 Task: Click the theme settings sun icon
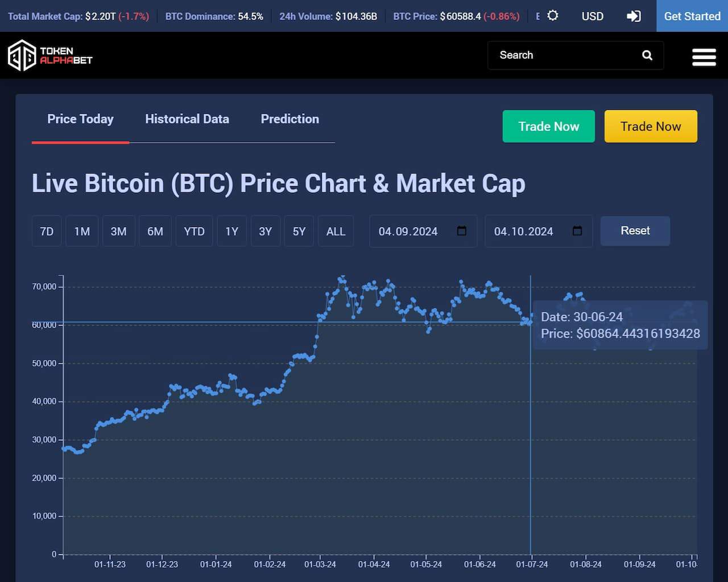[x=553, y=16]
